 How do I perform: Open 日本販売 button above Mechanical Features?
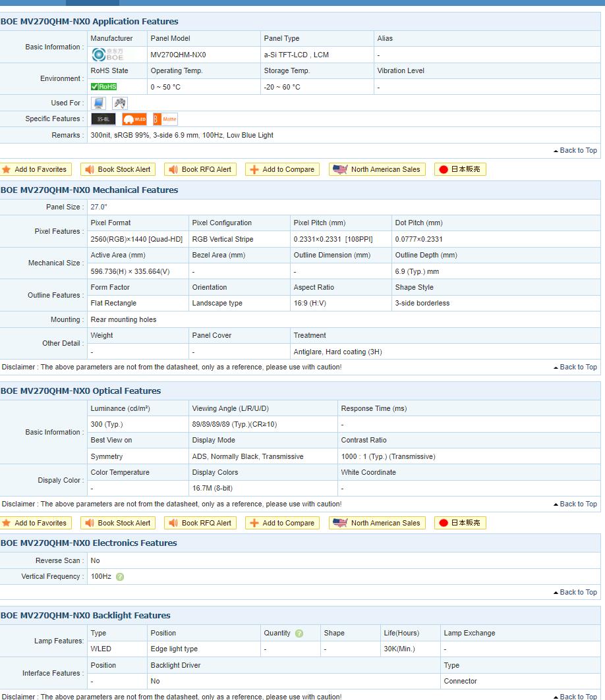(460, 170)
